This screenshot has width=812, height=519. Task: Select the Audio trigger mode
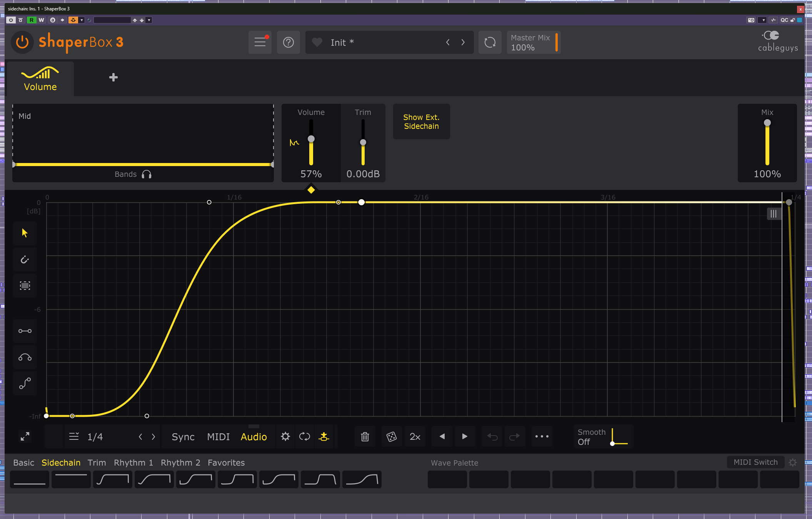[x=254, y=437]
